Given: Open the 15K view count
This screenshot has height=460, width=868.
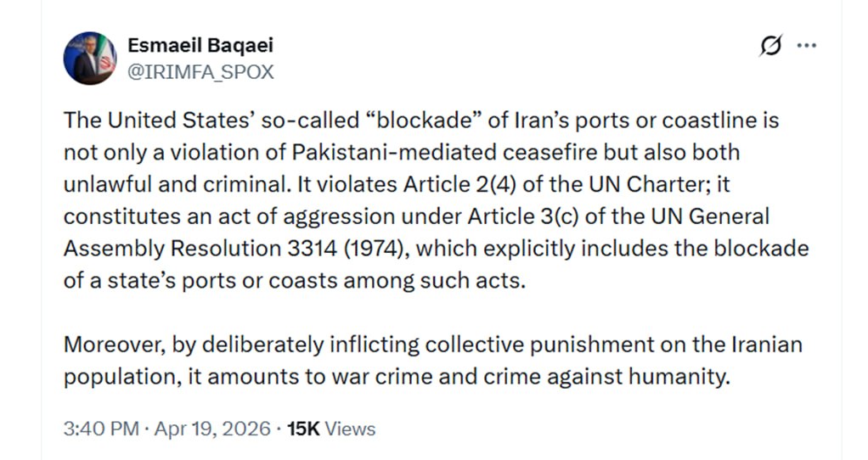Looking at the screenshot, I should pyautogui.click(x=302, y=429).
